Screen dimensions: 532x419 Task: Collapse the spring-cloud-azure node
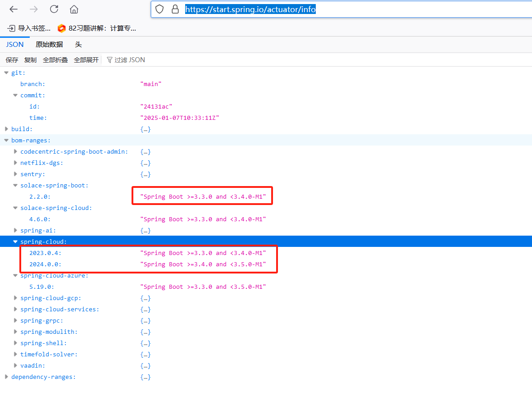click(x=15, y=275)
